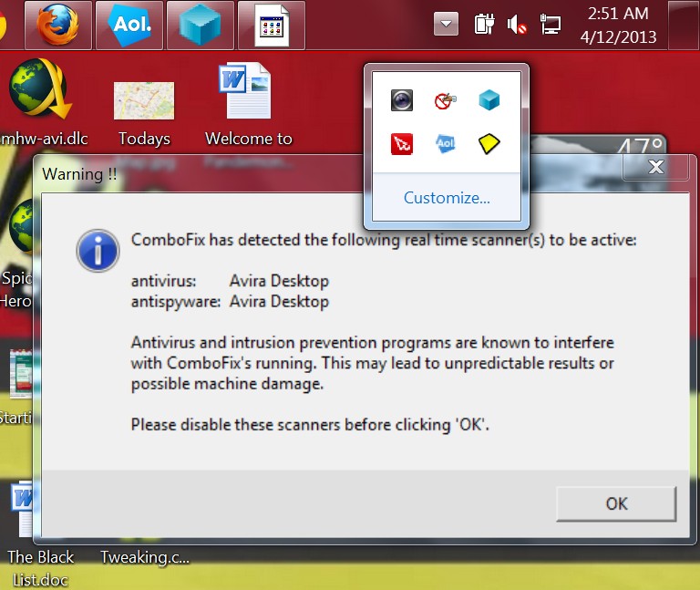The height and width of the screenshot is (590, 700).
Task: Click the red crossed-out circle icon in the tray popup
Action: pos(445,100)
